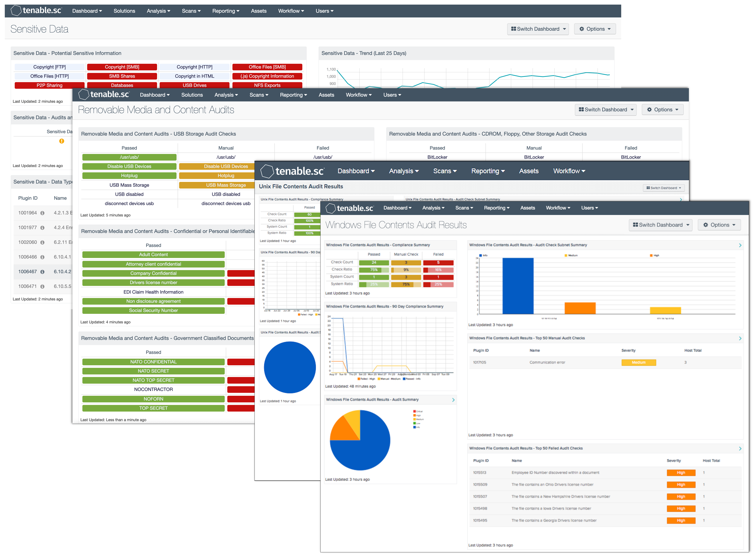
Task: Open Windows Audit Summary panel arrow
Action: pos(454,400)
